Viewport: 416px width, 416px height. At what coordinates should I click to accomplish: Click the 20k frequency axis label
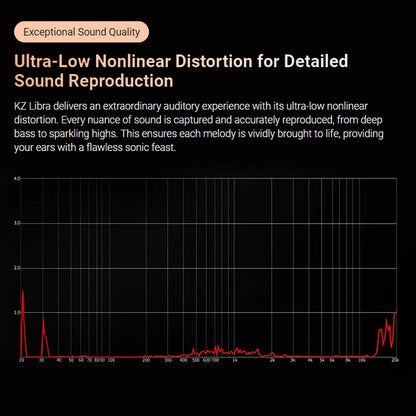(395, 360)
